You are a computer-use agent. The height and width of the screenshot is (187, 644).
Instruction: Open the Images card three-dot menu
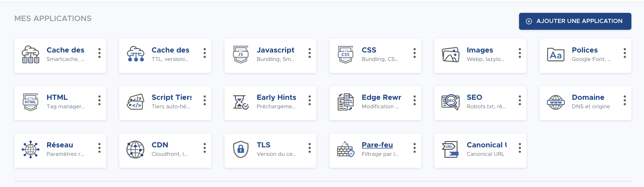pyautogui.click(x=520, y=53)
